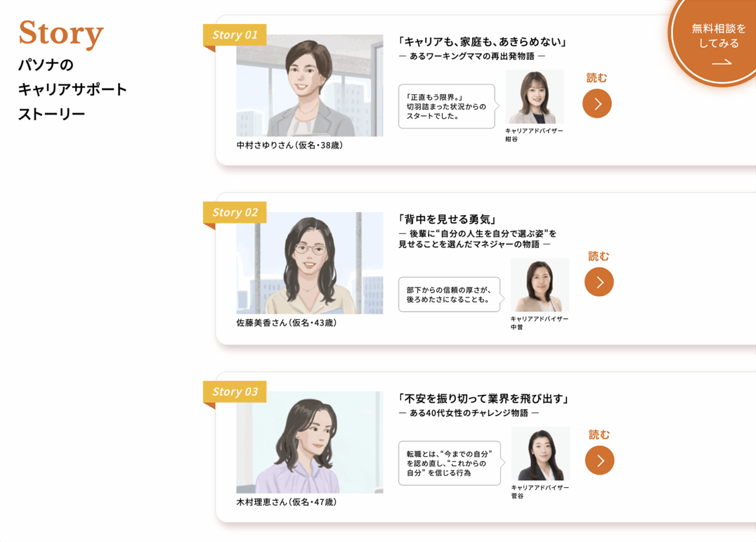The image size is (756, 542).
Task: Open the illustration of 木村理恵さん
Action: coord(309,442)
